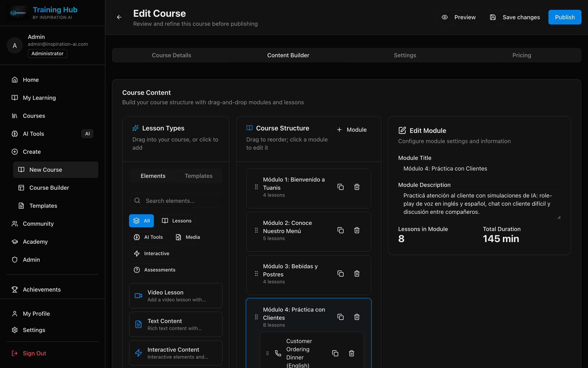Open My Profile in the sidebar
This screenshot has width=588, height=368.
tap(52, 314)
